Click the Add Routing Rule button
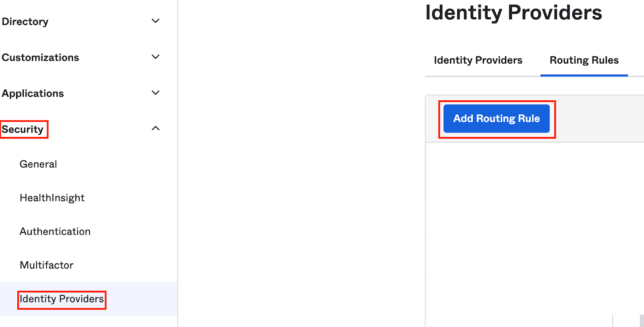 point(497,118)
